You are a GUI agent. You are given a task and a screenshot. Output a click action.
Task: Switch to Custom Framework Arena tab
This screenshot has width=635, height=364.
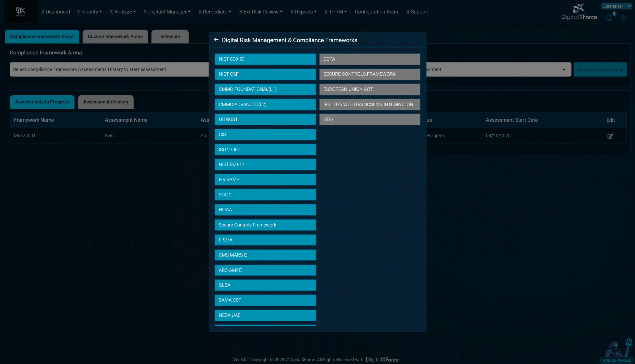(115, 36)
